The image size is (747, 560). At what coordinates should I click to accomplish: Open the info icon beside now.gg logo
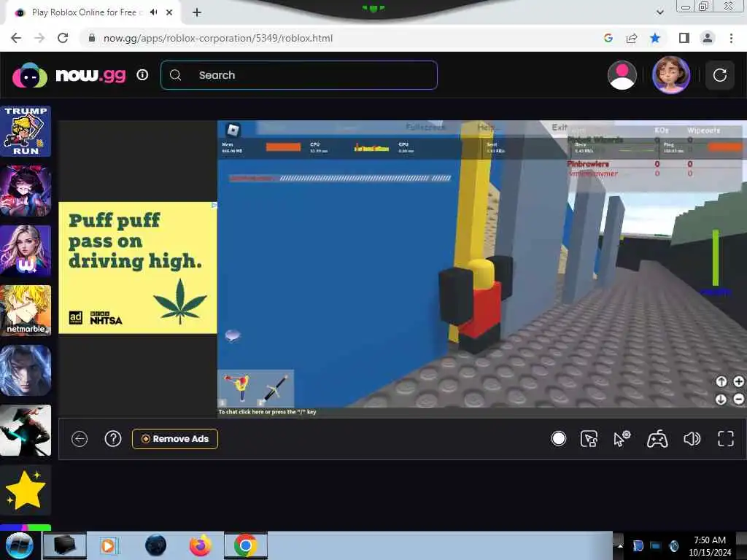(x=142, y=75)
